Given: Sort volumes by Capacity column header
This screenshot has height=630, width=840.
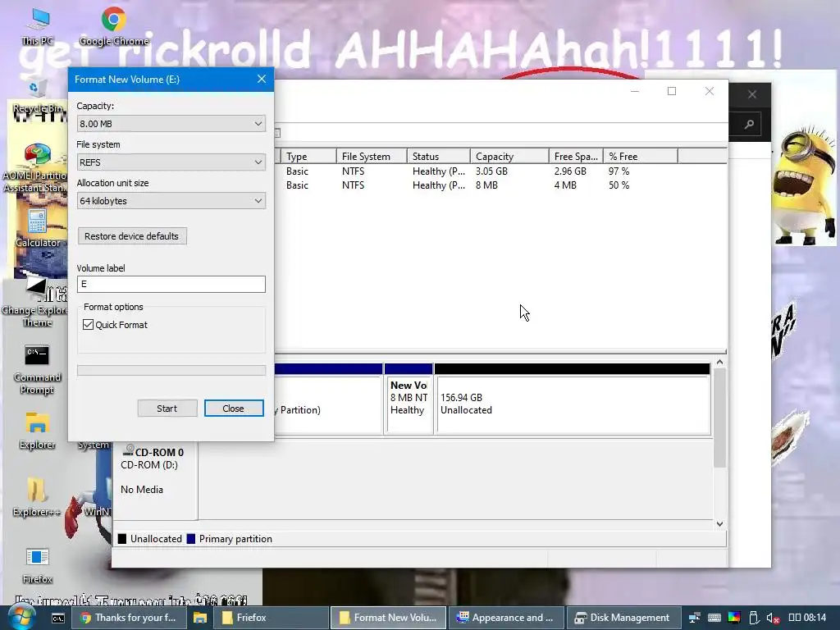Looking at the screenshot, I should 509,157.
